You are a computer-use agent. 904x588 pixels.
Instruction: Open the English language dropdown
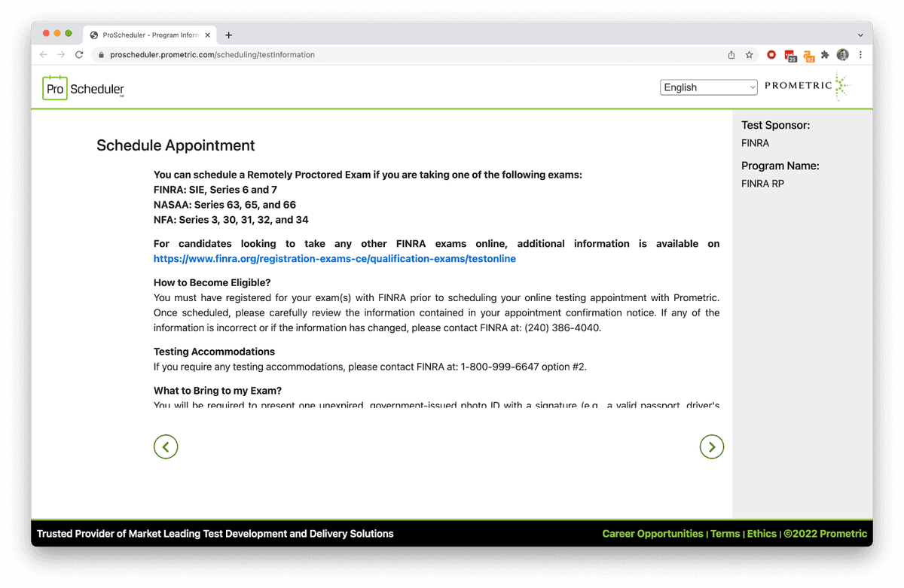coord(708,87)
